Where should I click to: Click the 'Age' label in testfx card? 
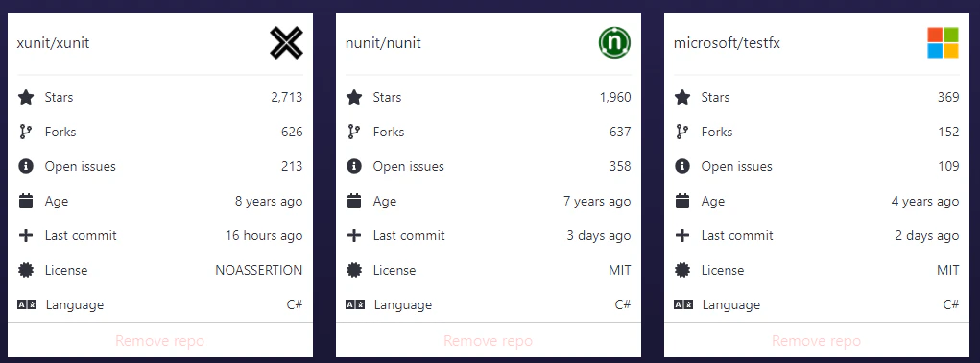point(712,201)
